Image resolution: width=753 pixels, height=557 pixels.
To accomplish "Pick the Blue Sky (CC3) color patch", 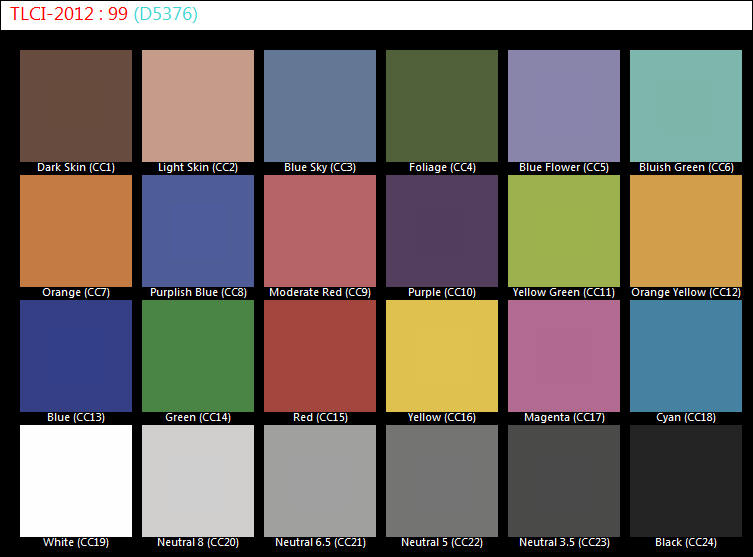I will [x=320, y=106].
